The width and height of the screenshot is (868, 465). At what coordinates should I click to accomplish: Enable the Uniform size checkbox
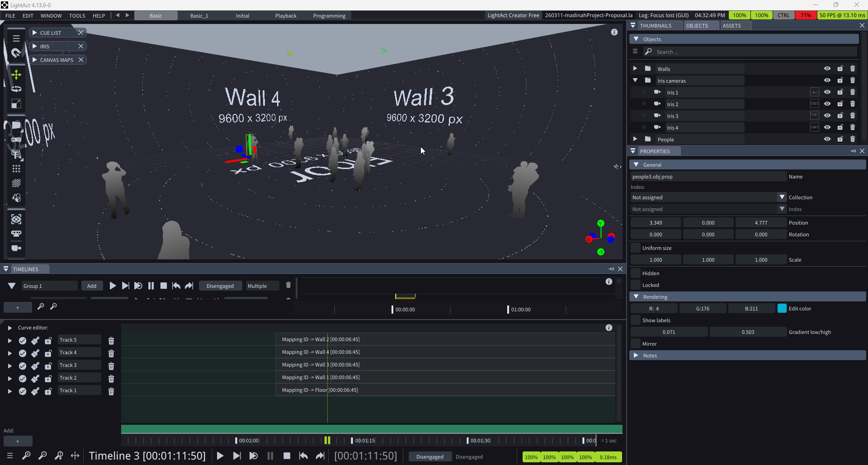tap(636, 248)
